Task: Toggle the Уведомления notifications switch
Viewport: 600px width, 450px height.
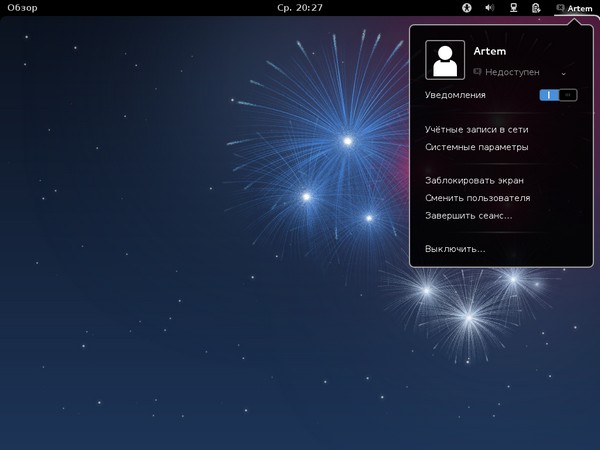Action: click(x=558, y=95)
